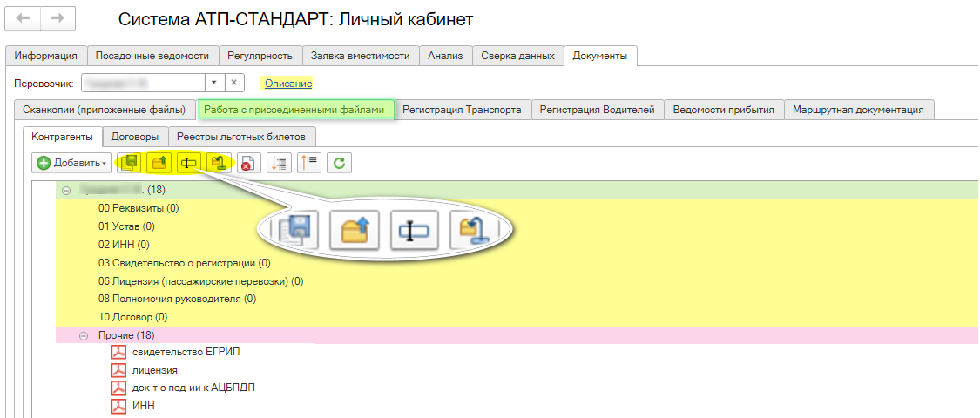Click the save file icon in the toolbar
The image size is (980, 418).
tap(132, 163)
